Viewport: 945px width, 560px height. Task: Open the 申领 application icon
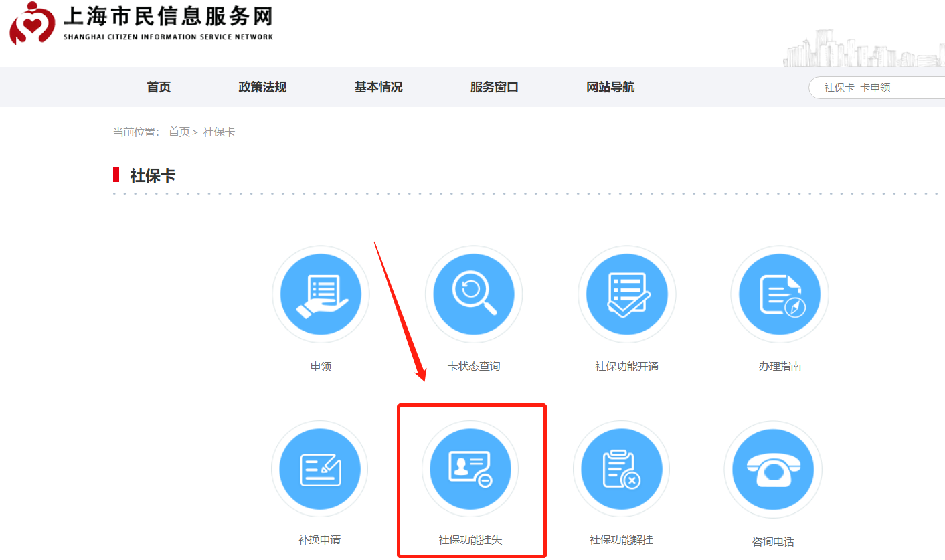pyautogui.click(x=321, y=294)
